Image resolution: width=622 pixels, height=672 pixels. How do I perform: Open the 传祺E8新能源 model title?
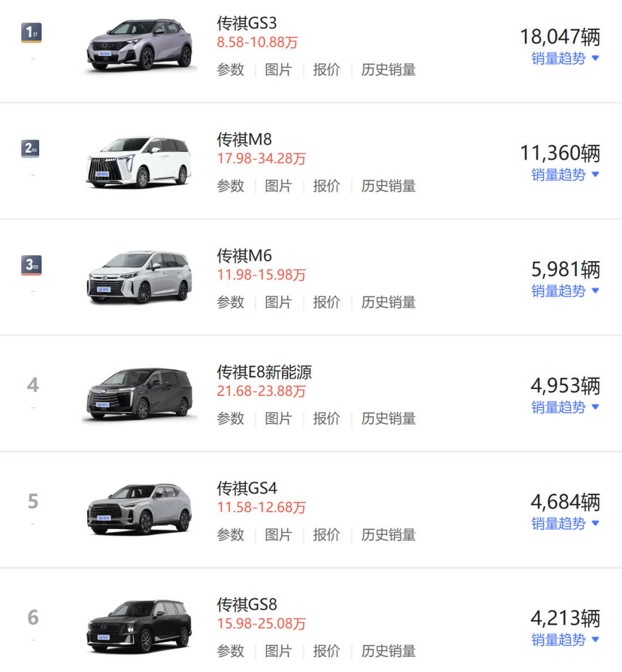coord(264,372)
